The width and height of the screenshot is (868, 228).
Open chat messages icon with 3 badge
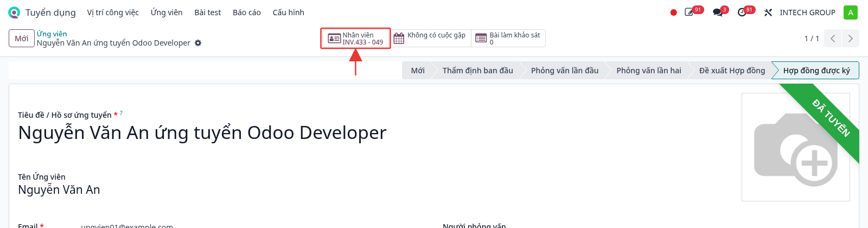[x=718, y=12]
